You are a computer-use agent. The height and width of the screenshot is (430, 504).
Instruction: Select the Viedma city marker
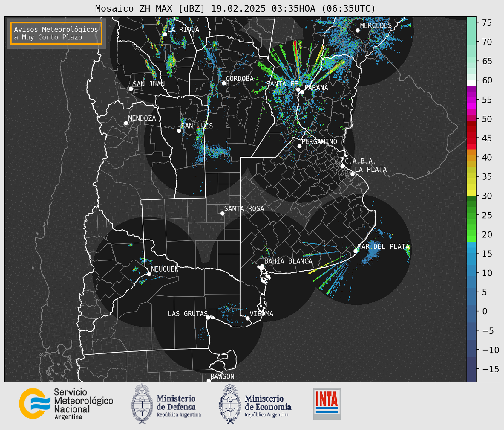(x=247, y=318)
